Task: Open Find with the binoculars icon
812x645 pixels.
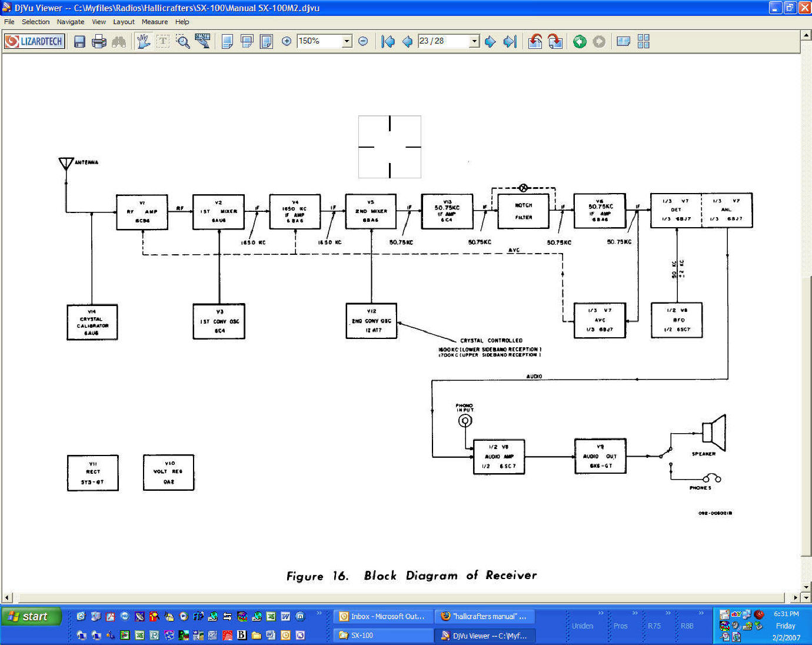Action: [119, 41]
